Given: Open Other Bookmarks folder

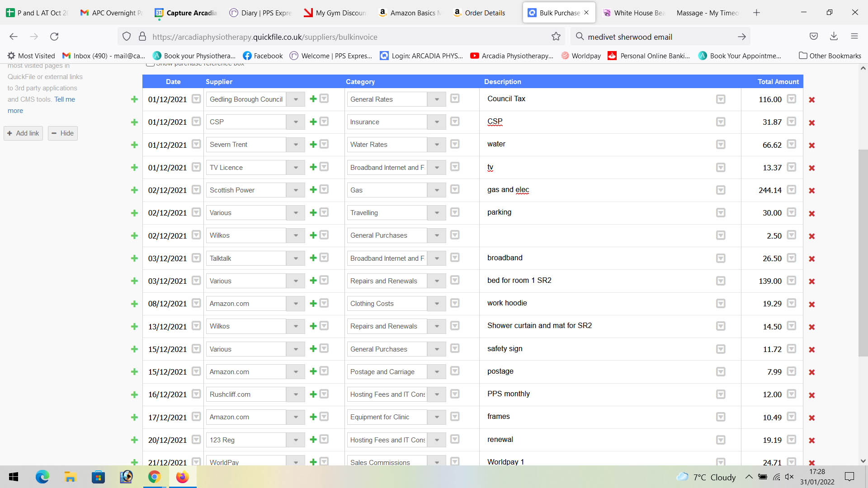Looking at the screenshot, I should 830,56.
